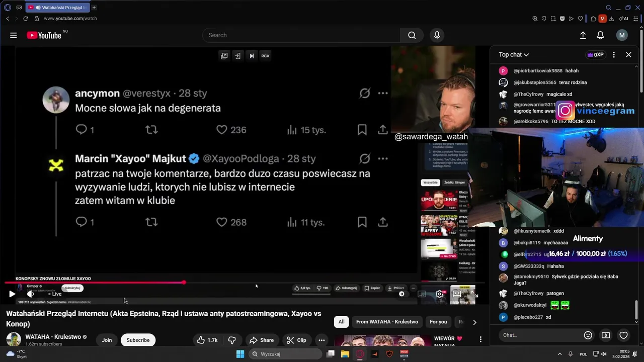644x362 pixels.
Task: Click the Chat message input field
Action: tap(539, 335)
